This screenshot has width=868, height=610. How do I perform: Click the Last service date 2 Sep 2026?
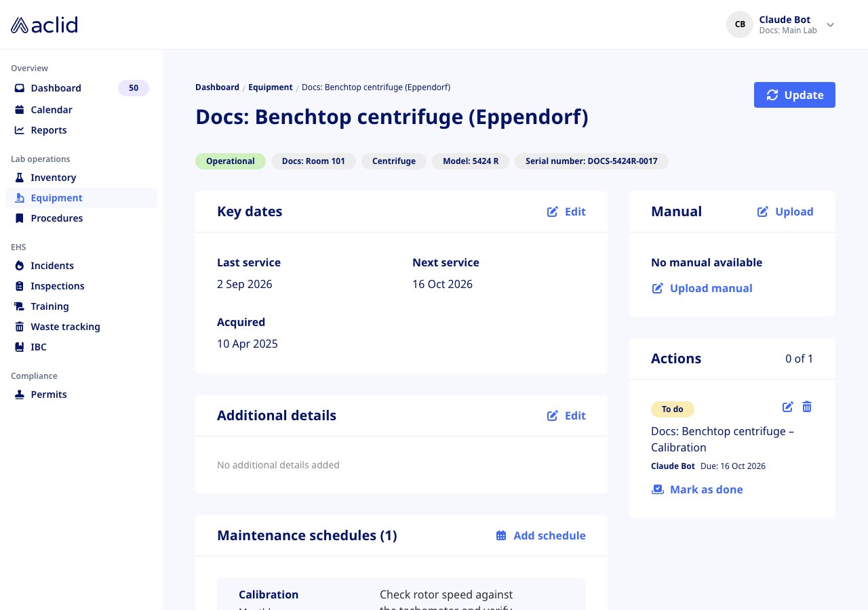(x=245, y=284)
